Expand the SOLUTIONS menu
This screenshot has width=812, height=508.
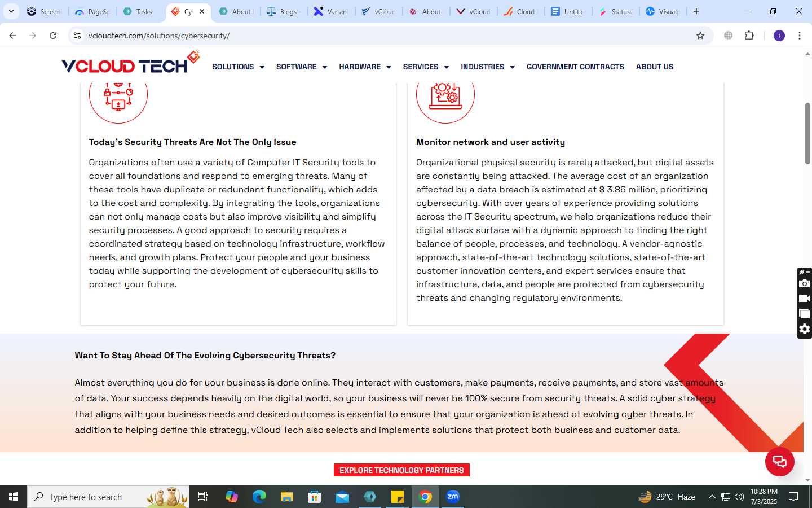pyautogui.click(x=238, y=67)
